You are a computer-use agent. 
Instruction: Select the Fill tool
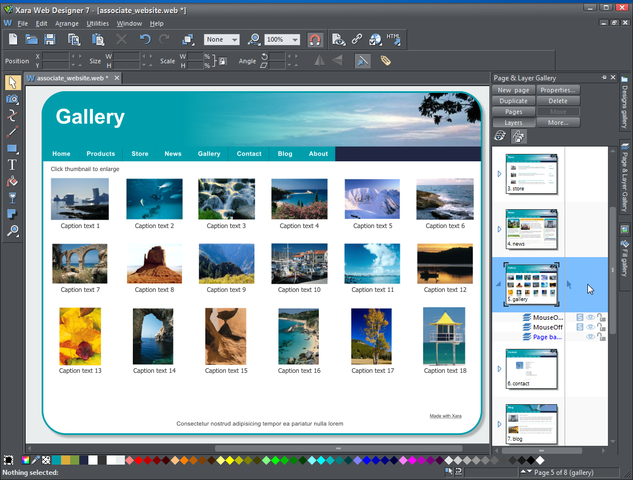(13, 181)
